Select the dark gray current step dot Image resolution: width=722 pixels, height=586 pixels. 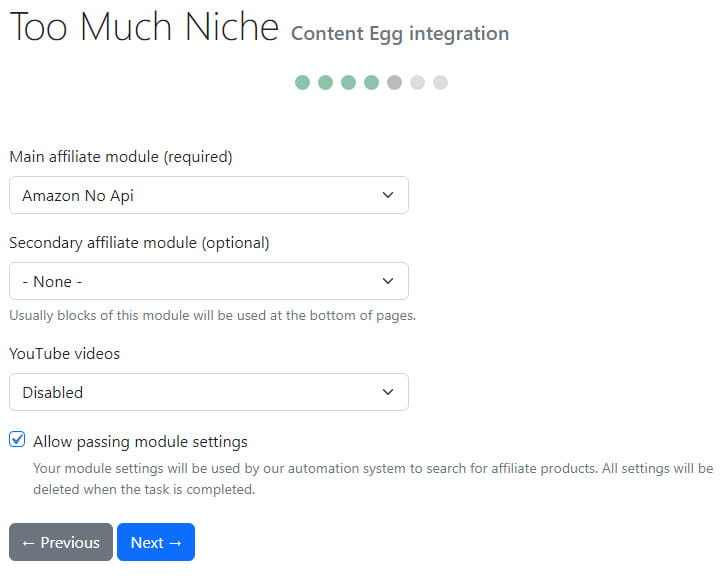pyautogui.click(x=395, y=82)
